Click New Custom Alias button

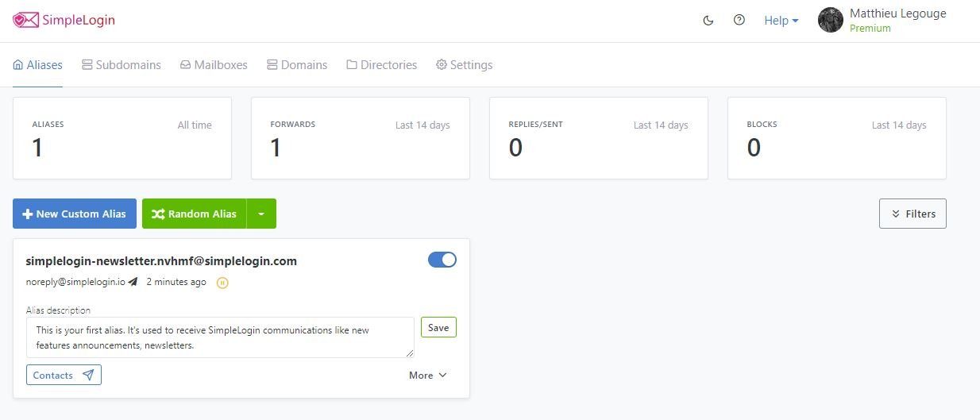coord(75,214)
